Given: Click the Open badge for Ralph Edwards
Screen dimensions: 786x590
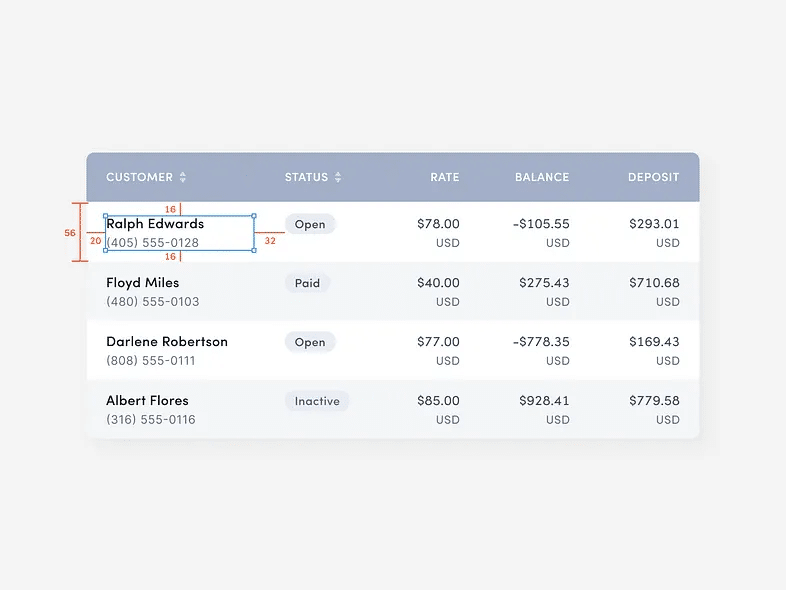Looking at the screenshot, I should click(x=310, y=224).
